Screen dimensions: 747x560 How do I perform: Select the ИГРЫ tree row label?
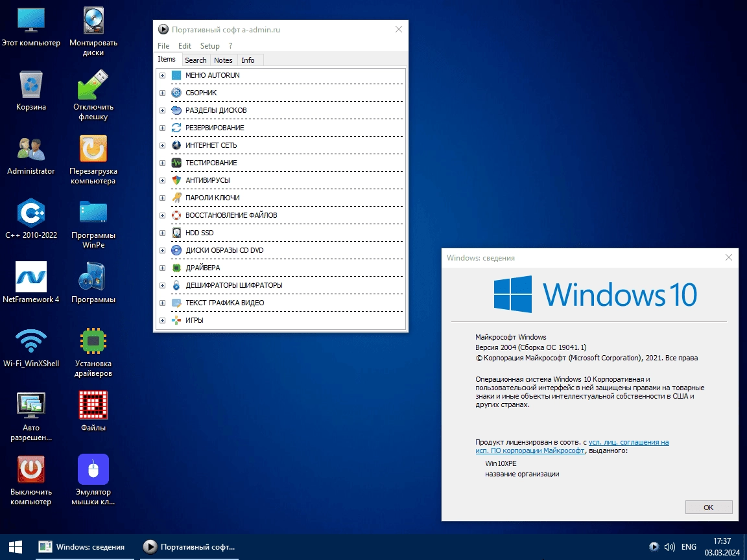click(195, 320)
